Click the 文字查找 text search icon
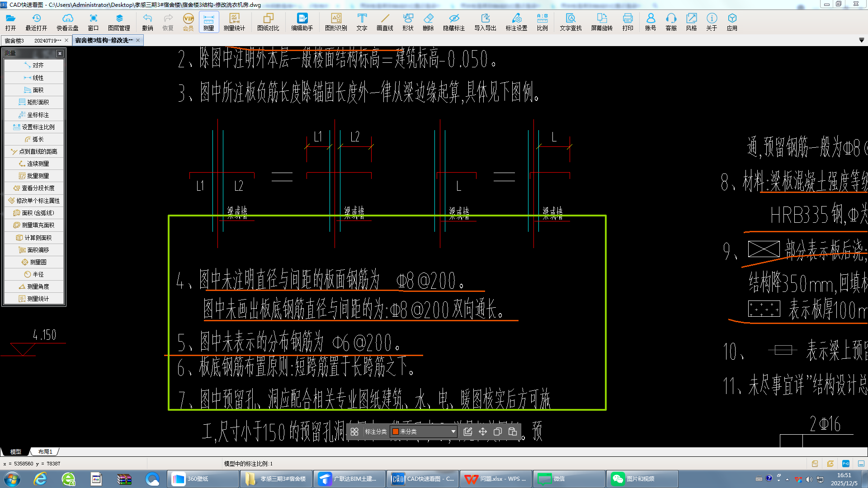Screen dimensions: 868x488 (x=571, y=22)
